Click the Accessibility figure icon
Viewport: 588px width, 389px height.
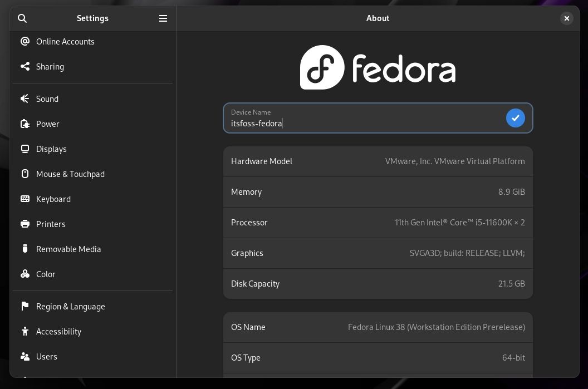tap(25, 331)
